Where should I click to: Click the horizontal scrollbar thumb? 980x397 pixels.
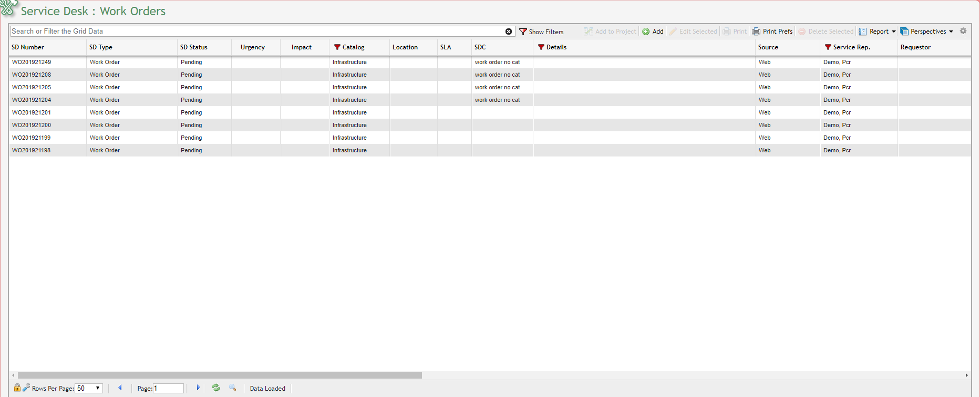click(220, 375)
